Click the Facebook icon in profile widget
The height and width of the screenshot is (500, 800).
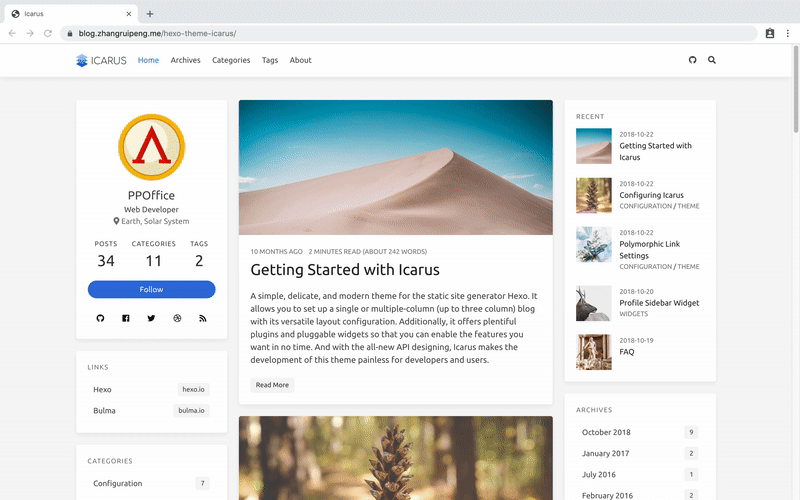tap(126, 318)
